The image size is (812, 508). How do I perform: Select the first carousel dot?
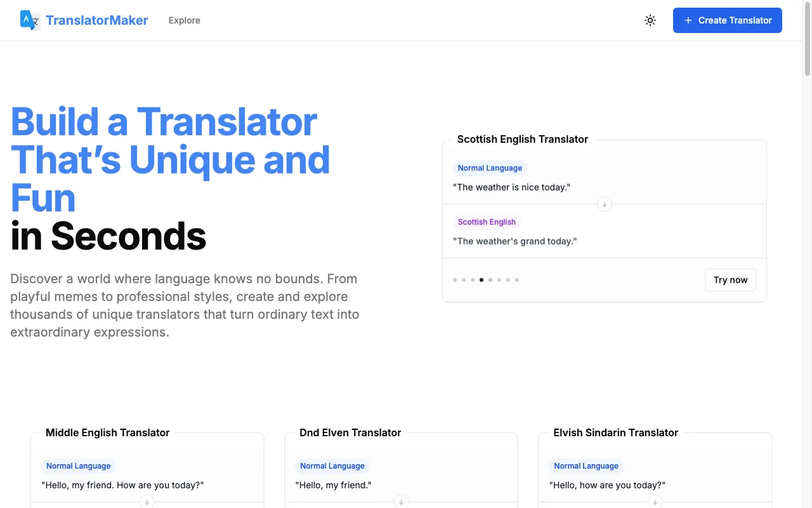[x=455, y=280]
